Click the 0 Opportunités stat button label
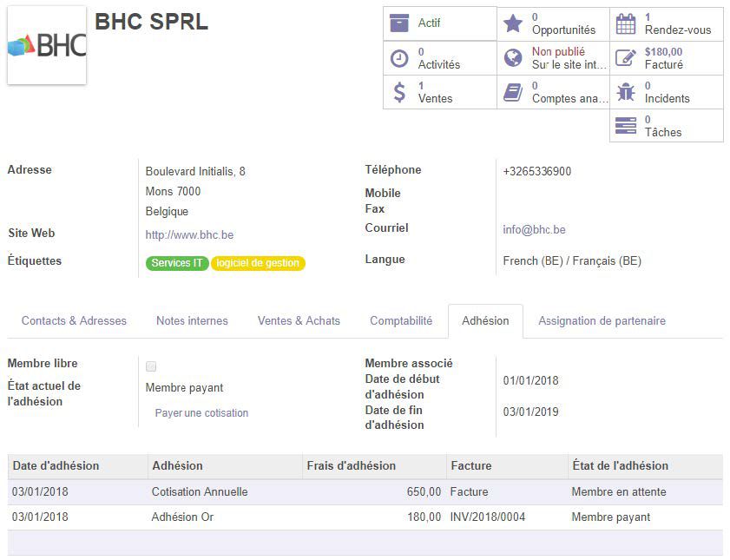This screenshot has width=730, height=560. pyautogui.click(x=563, y=23)
